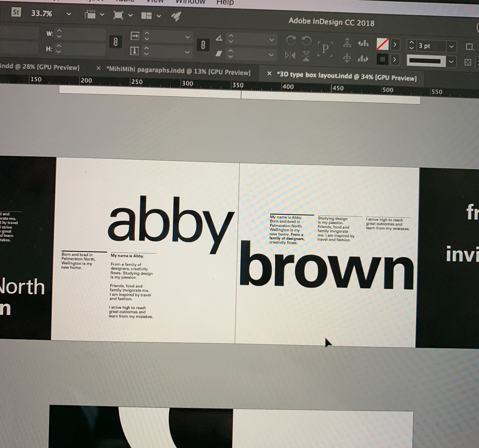This screenshot has width=479, height=448.
Task: Open the 3 pt stroke weight dropdown
Action: point(451,47)
